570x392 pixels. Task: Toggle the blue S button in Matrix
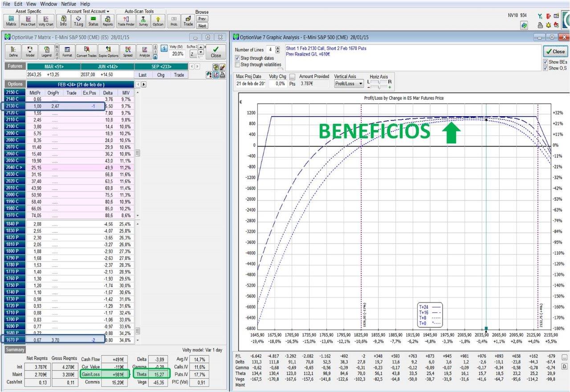click(164, 49)
